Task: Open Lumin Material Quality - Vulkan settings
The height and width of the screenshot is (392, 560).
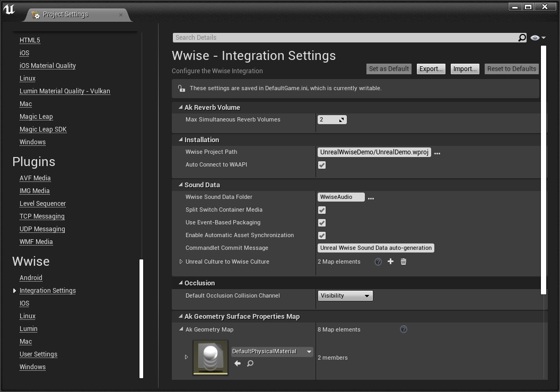Action: [x=65, y=91]
